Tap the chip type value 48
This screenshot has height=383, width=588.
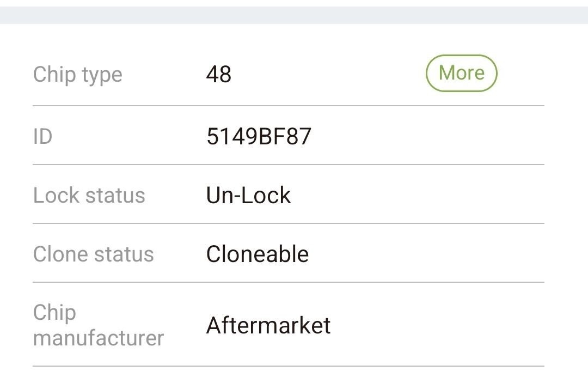pyautogui.click(x=219, y=74)
